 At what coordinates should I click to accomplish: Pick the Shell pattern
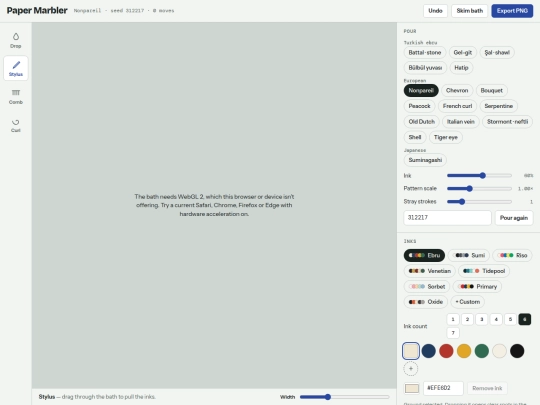[x=415, y=137]
